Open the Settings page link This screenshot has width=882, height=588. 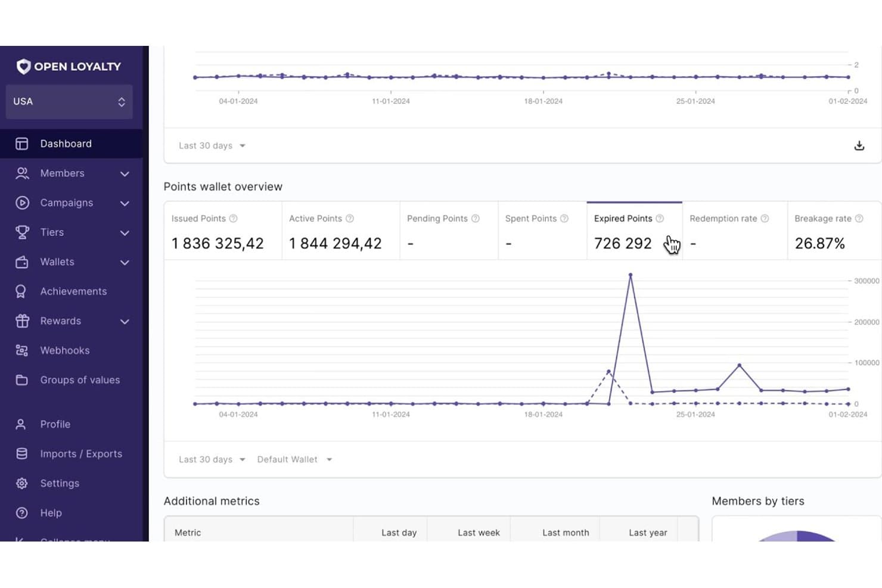tap(60, 483)
